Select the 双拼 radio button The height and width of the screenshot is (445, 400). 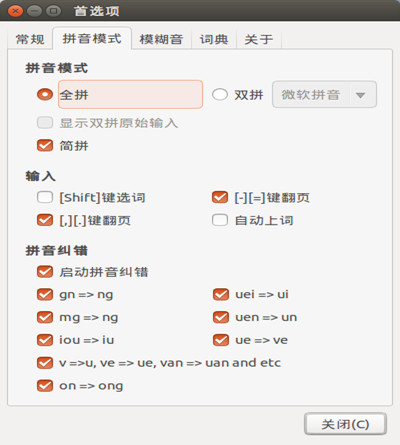[x=220, y=95]
